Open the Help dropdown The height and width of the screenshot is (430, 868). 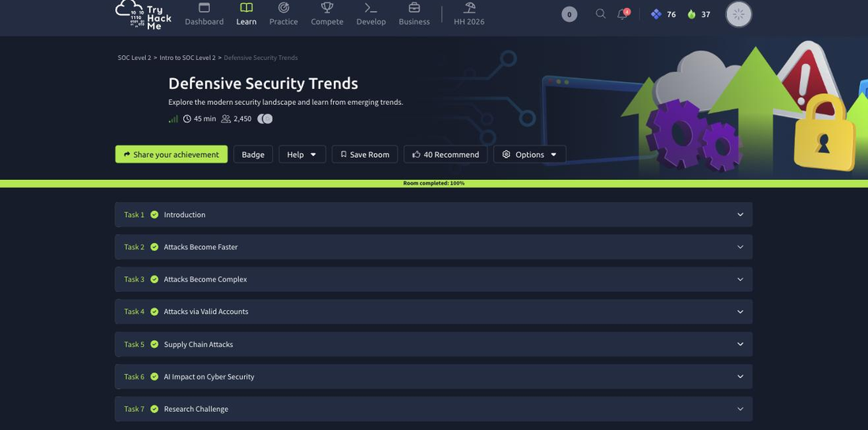302,155
